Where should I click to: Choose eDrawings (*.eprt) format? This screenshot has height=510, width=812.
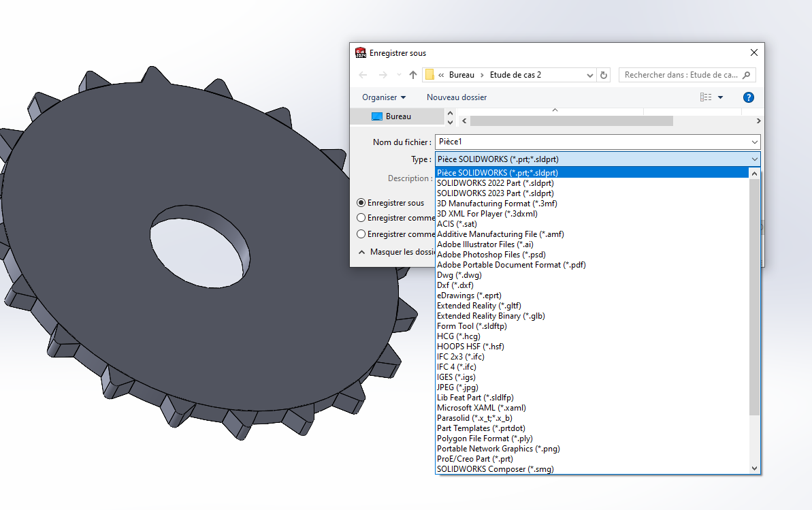point(592,296)
